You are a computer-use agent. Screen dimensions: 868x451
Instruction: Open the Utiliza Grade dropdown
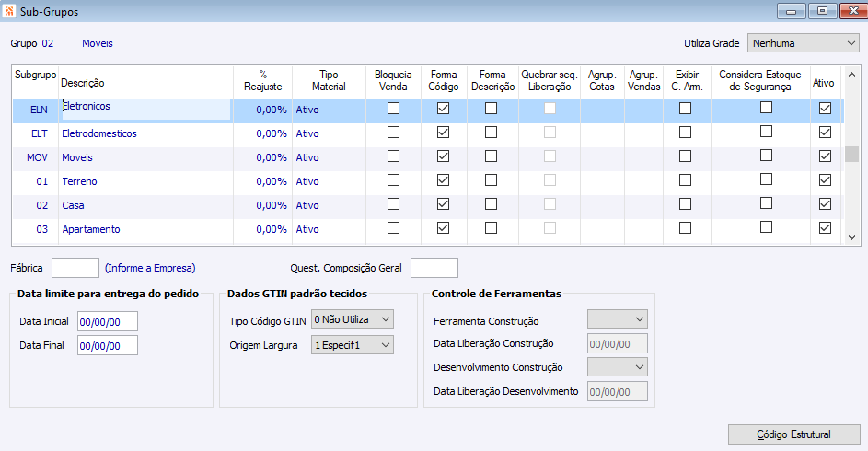click(804, 43)
